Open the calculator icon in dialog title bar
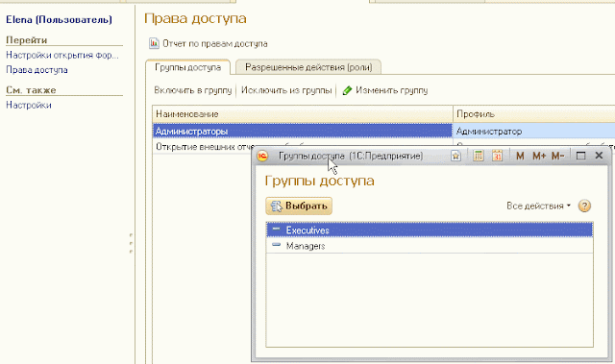 [479, 156]
